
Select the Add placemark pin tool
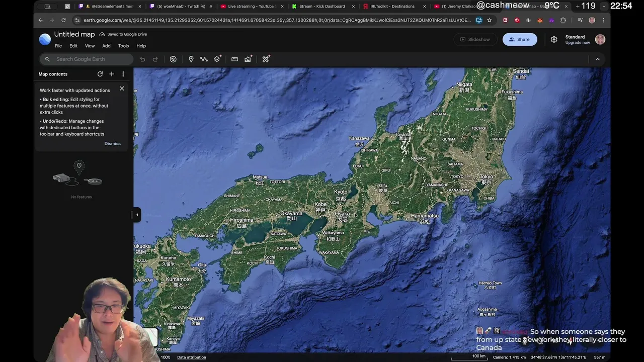[191, 59]
